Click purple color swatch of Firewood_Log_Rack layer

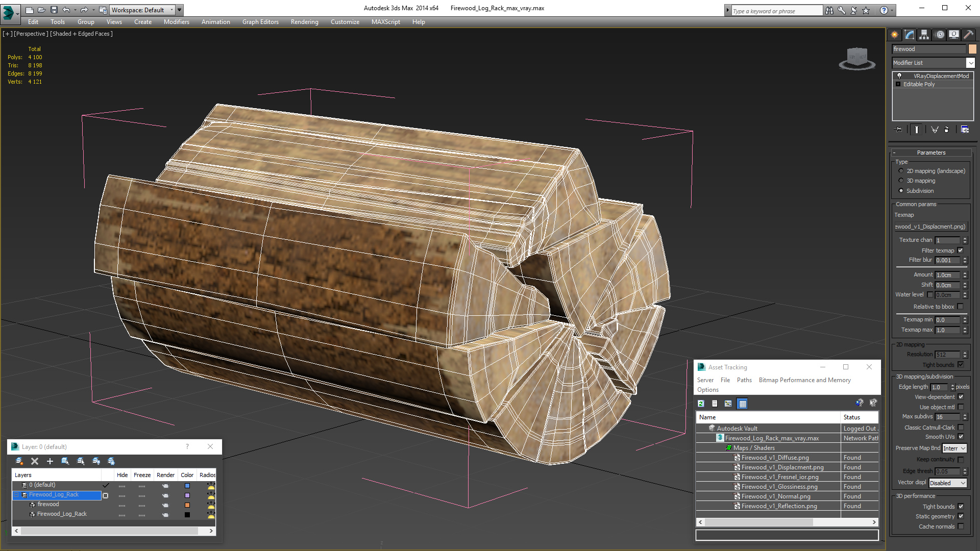click(187, 495)
